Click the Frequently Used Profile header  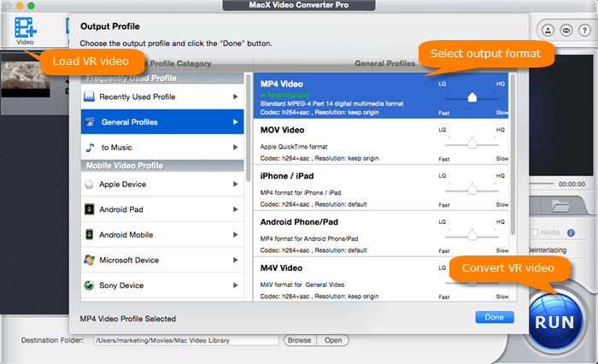(162, 79)
